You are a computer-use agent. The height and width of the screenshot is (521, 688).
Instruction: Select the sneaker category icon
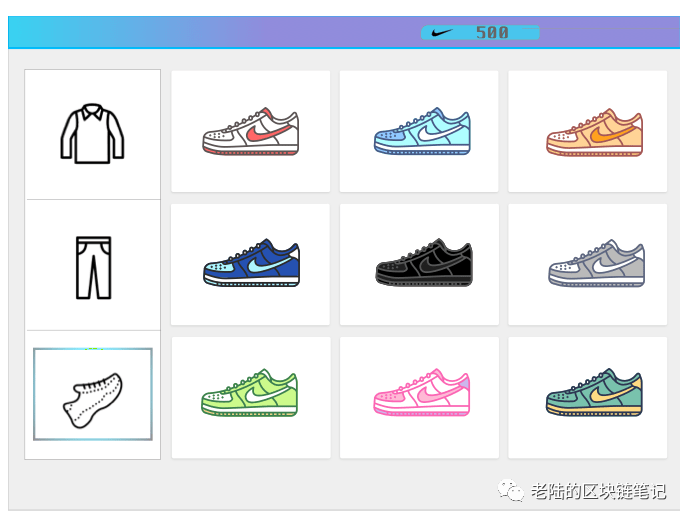93,400
